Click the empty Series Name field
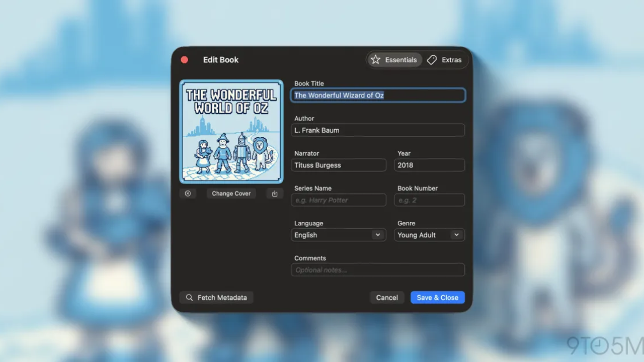Screen dimensions: 644x362 pyautogui.click(x=338, y=200)
